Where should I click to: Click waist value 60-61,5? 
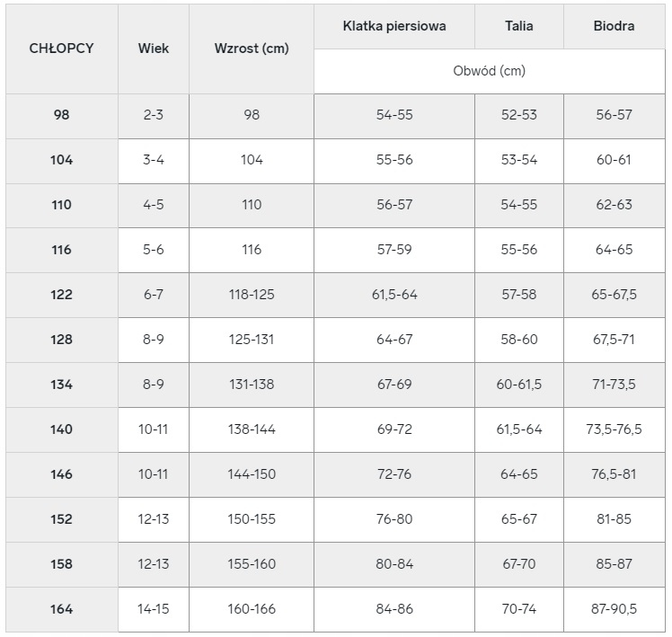518,385
